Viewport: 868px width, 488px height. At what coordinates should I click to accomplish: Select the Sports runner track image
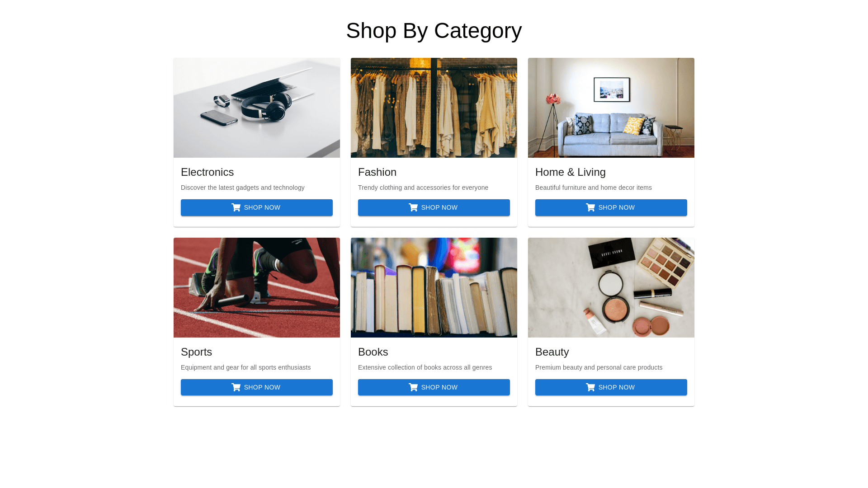257,287
